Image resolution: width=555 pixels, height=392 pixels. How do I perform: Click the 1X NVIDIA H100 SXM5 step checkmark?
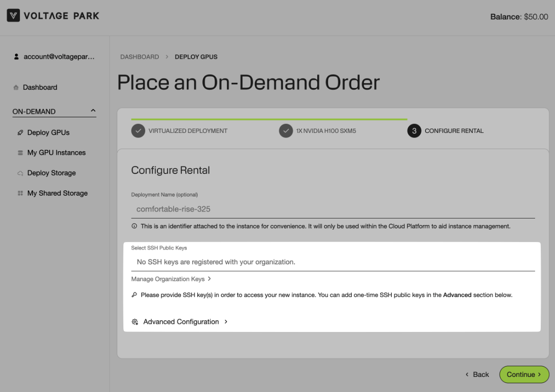(286, 131)
